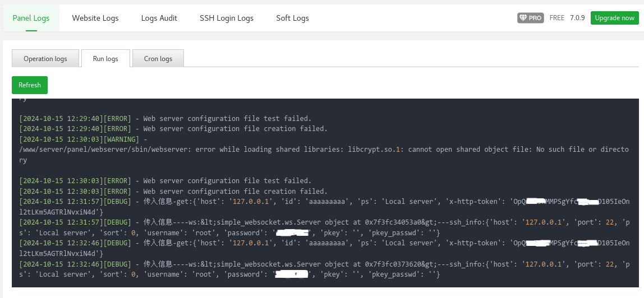Click the 12:30:03 WARNING log entry

[84, 139]
